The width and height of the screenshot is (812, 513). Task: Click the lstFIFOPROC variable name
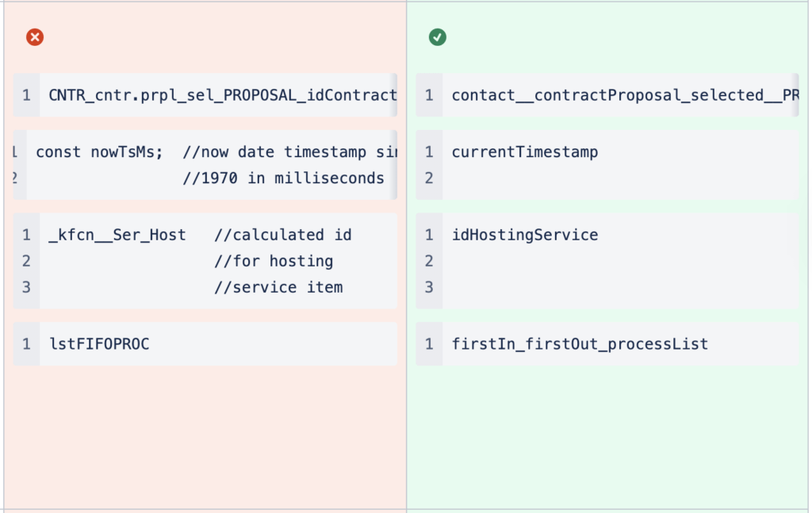tap(99, 344)
